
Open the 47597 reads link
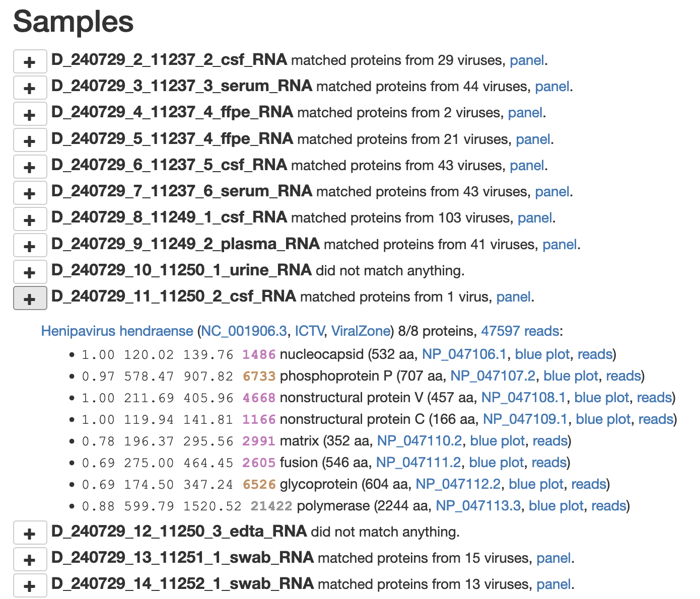tap(520, 331)
